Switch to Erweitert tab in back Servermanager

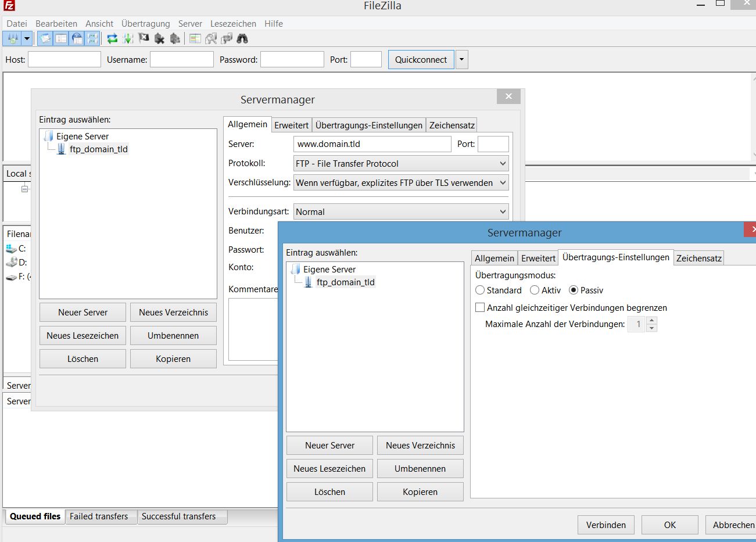coord(292,125)
